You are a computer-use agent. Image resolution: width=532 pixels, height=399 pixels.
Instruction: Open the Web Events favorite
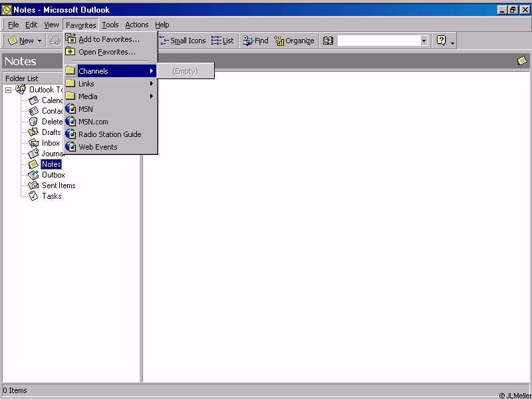[x=98, y=147]
